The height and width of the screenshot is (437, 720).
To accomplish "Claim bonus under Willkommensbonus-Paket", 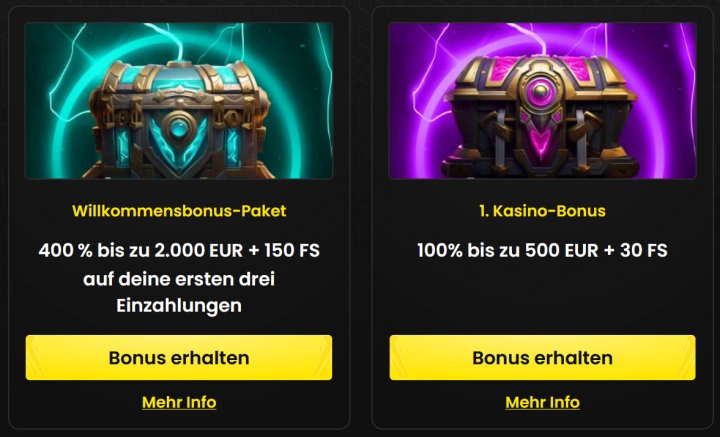I will click(179, 358).
